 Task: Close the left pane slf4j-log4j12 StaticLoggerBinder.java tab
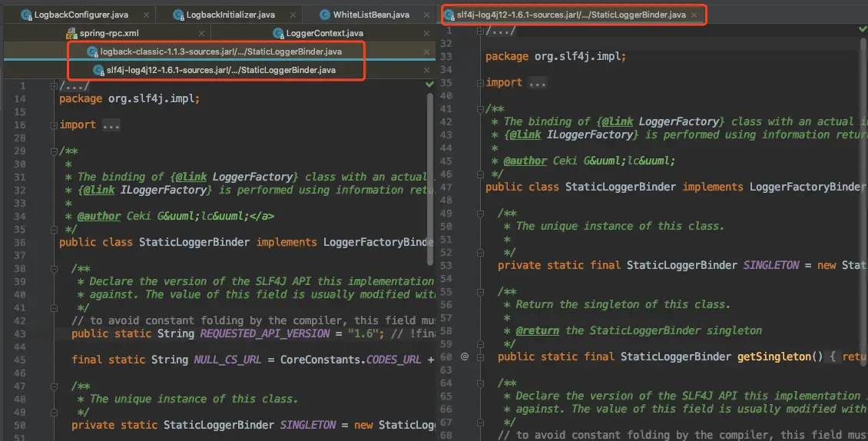point(427,71)
